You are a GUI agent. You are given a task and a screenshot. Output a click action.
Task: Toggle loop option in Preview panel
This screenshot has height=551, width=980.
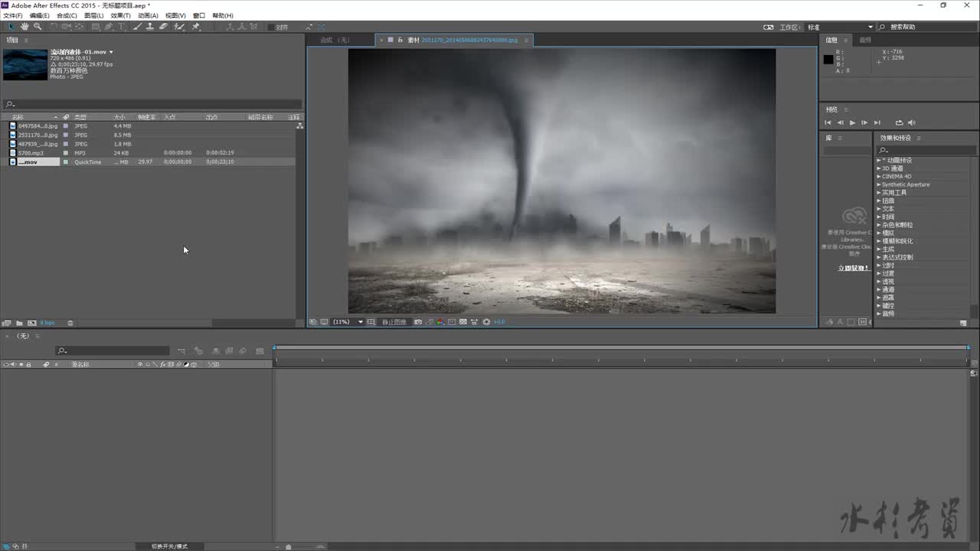(899, 122)
